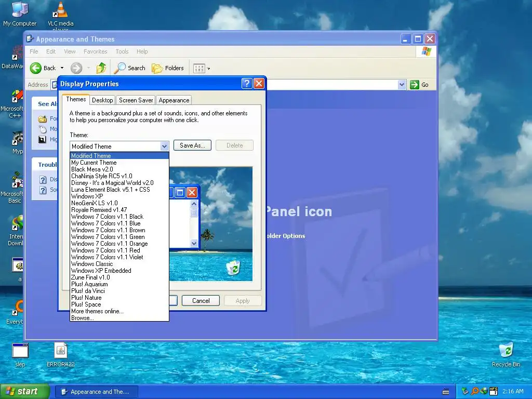Pick Black Mesa v2.0 theme
Viewport: 532px width, 399px height.
point(119,169)
